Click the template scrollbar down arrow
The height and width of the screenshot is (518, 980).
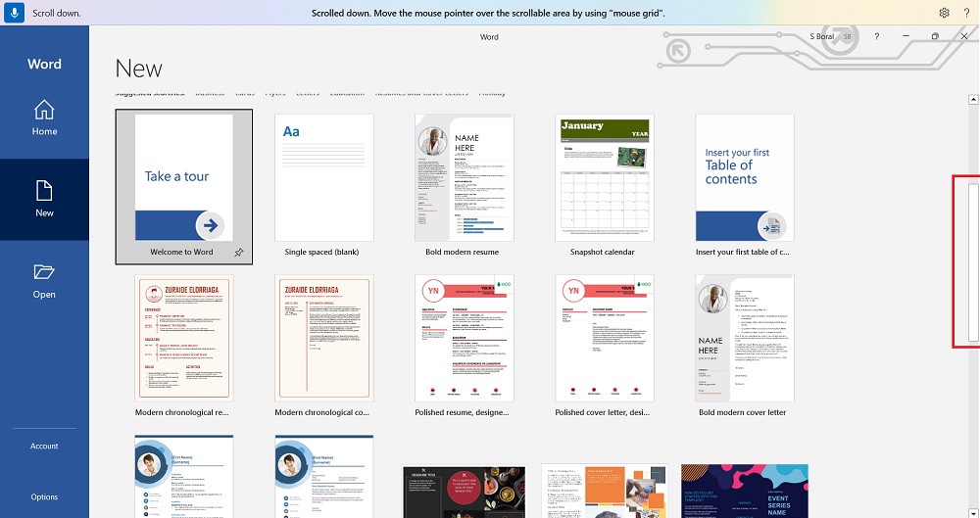973,514
